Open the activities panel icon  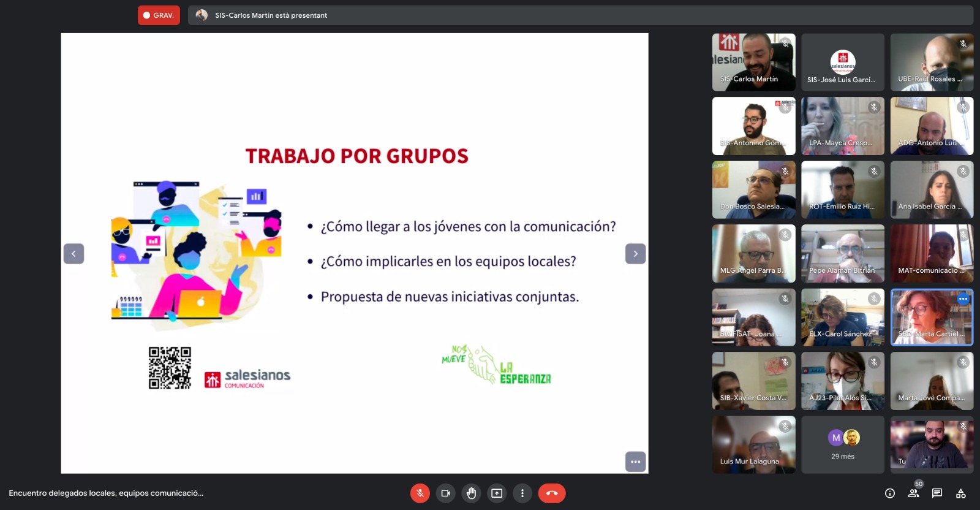pos(960,493)
